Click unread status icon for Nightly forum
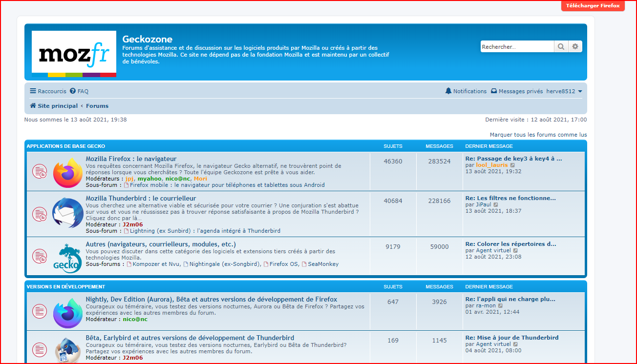637x364 pixels. pyautogui.click(x=40, y=310)
